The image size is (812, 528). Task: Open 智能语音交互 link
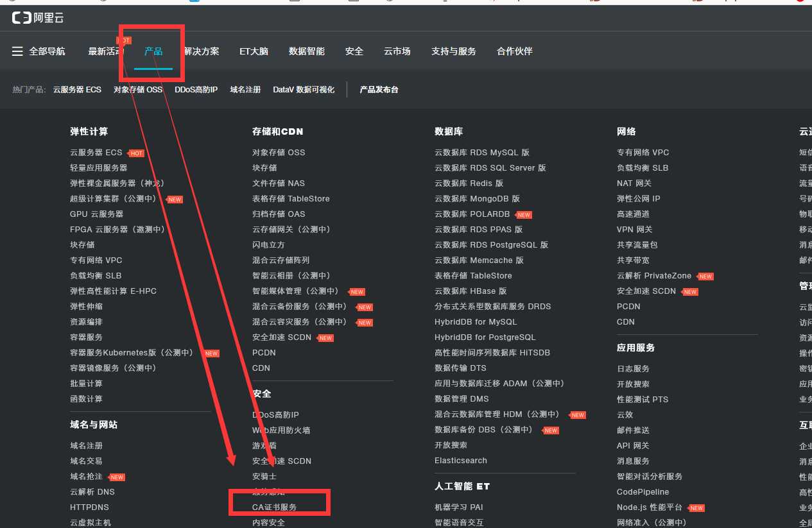[459, 523]
